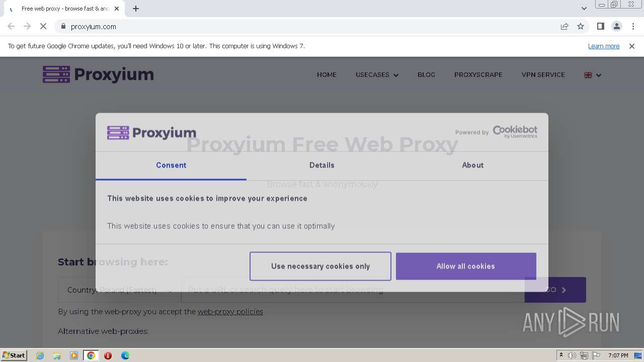644x362 pixels.
Task: Bookmark this tab with the star icon
Action: 581,26
